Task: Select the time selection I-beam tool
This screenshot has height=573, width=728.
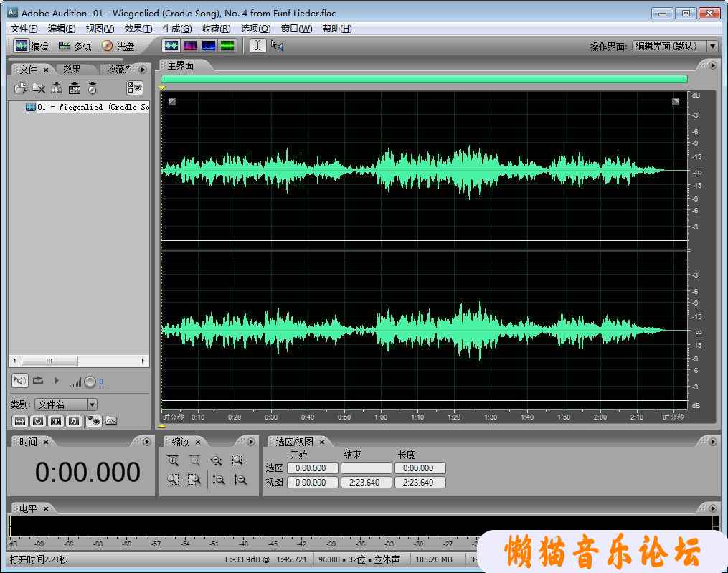Action: [x=258, y=45]
